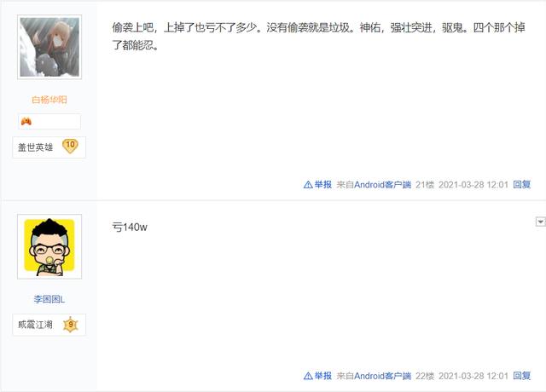Click the 盖世英雄 title badge
Screen dimensions: 546x392
click(x=36, y=147)
